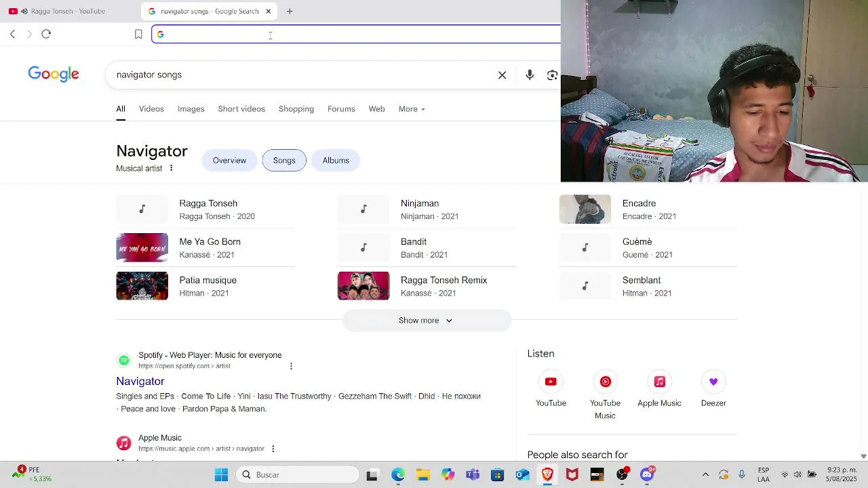Bookmark this page with the bookmark icon

click(x=138, y=34)
